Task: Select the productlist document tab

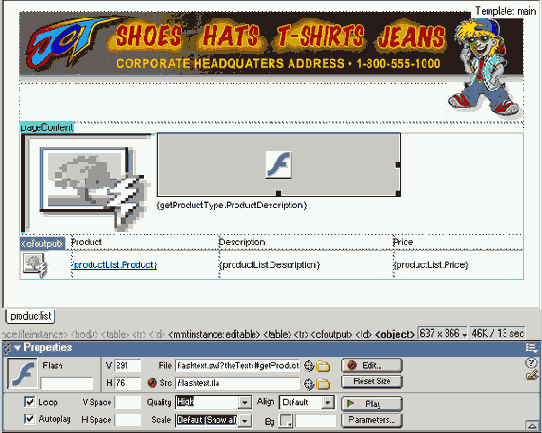Action: (x=30, y=316)
